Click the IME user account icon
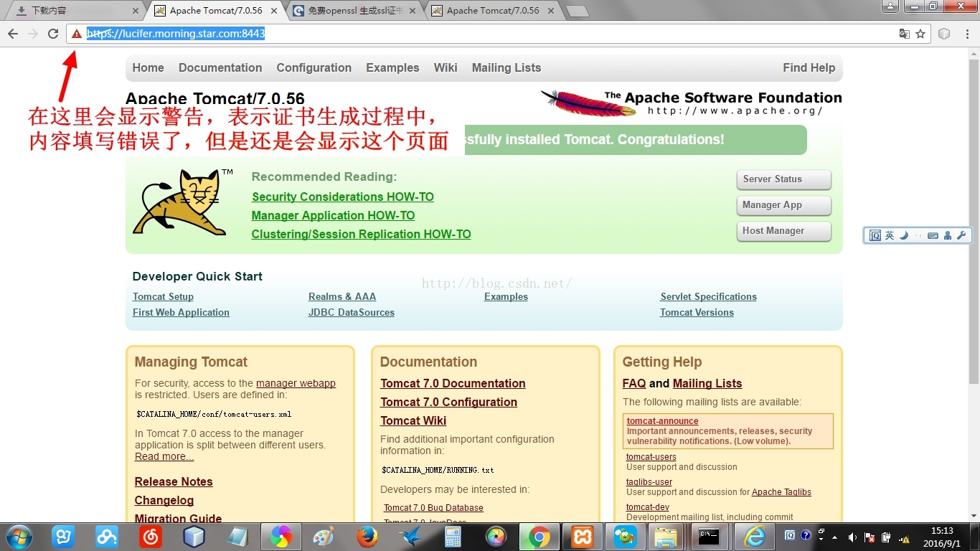 tap(948, 235)
